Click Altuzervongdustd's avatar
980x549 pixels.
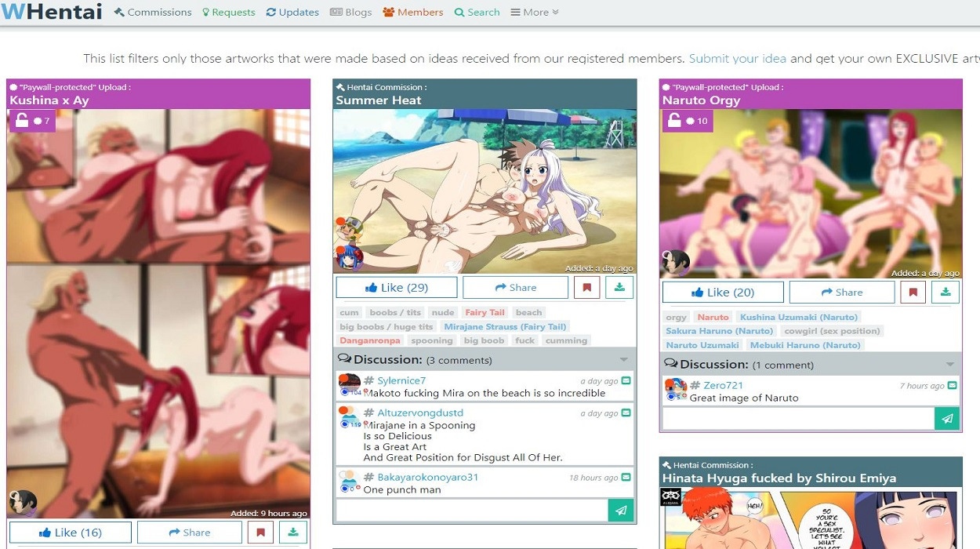(350, 417)
